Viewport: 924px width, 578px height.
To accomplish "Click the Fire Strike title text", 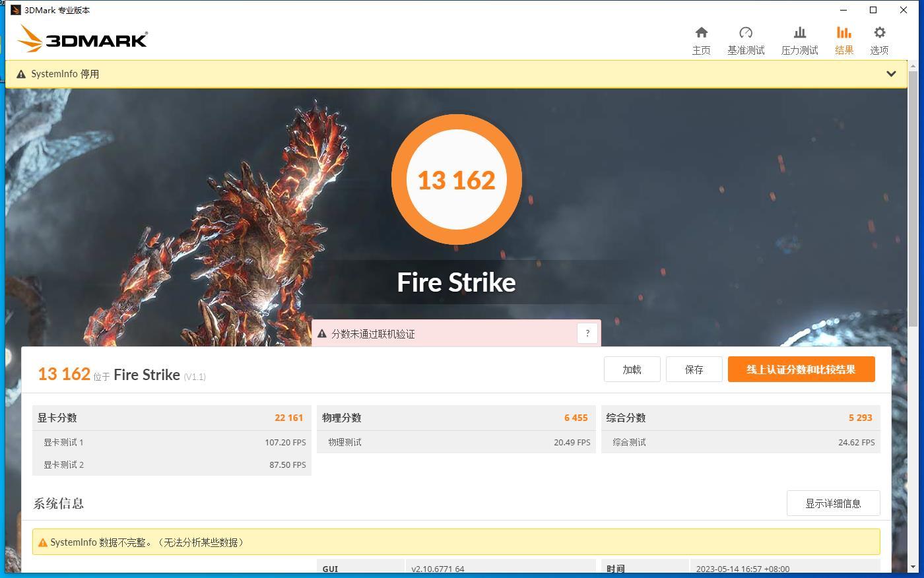I will (457, 282).
